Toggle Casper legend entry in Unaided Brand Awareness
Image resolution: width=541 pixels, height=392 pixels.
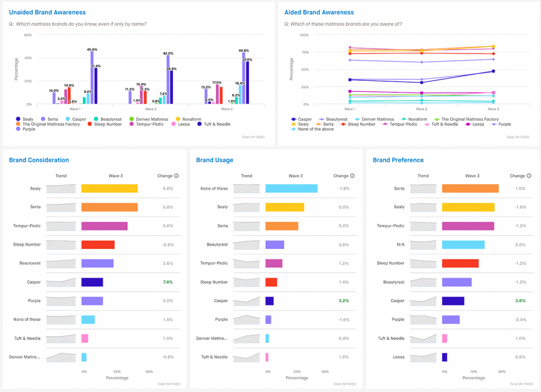(x=76, y=119)
